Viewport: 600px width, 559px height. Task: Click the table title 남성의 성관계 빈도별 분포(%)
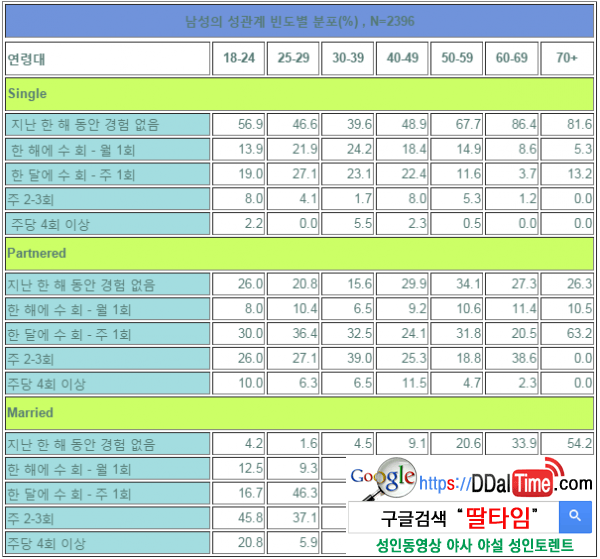[300, 21]
